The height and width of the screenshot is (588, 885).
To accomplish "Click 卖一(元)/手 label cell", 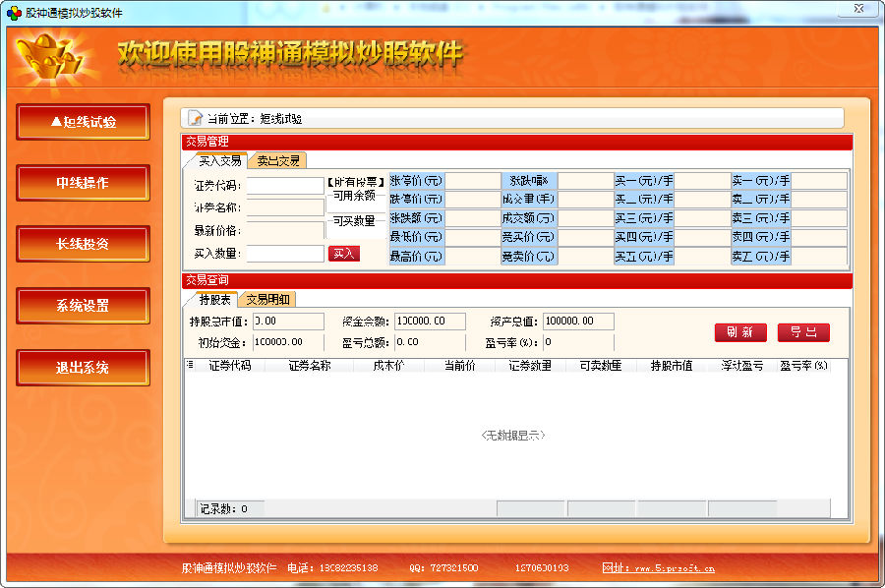I will click(x=761, y=181).
